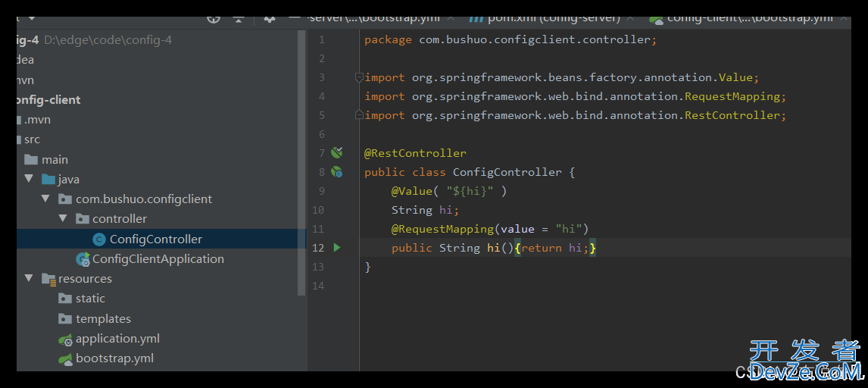The width and height of the screenshot is (868, 388).
Task: Click the fold end marker on line 5
Action: click(x=359, y=114)
